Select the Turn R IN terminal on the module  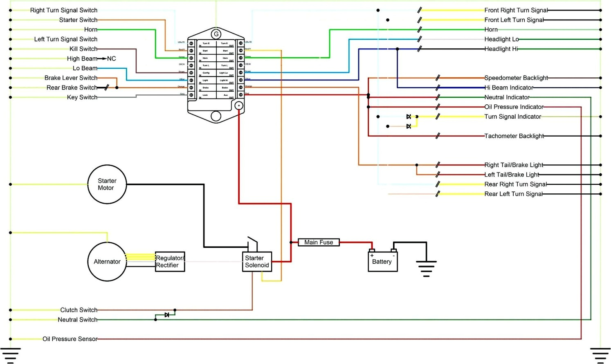191,43
